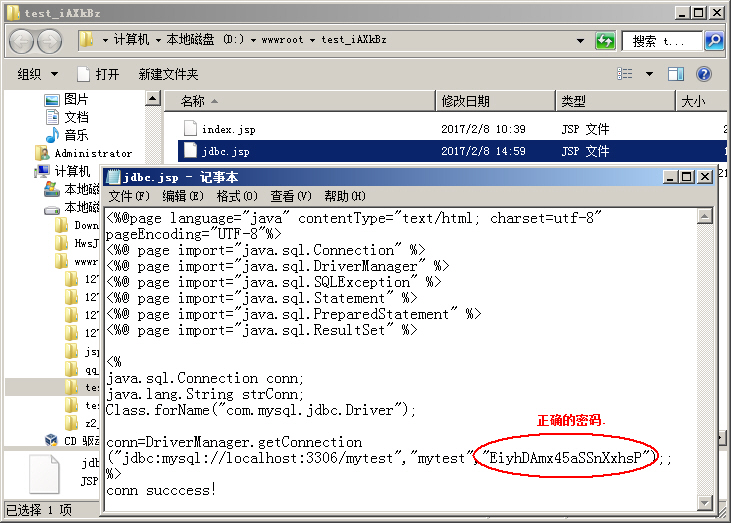Viewport: 731px width, 523px height.
Task: Sort by 修改日期 column header
Action: tap(496, 101)
